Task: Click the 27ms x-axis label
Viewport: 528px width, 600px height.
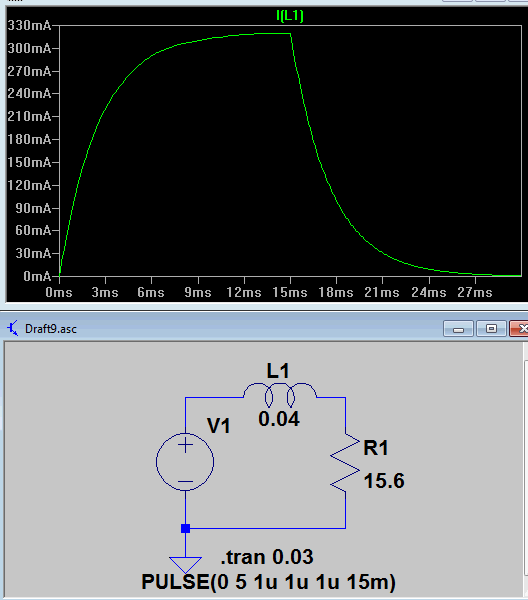Action: pos(475,293)
